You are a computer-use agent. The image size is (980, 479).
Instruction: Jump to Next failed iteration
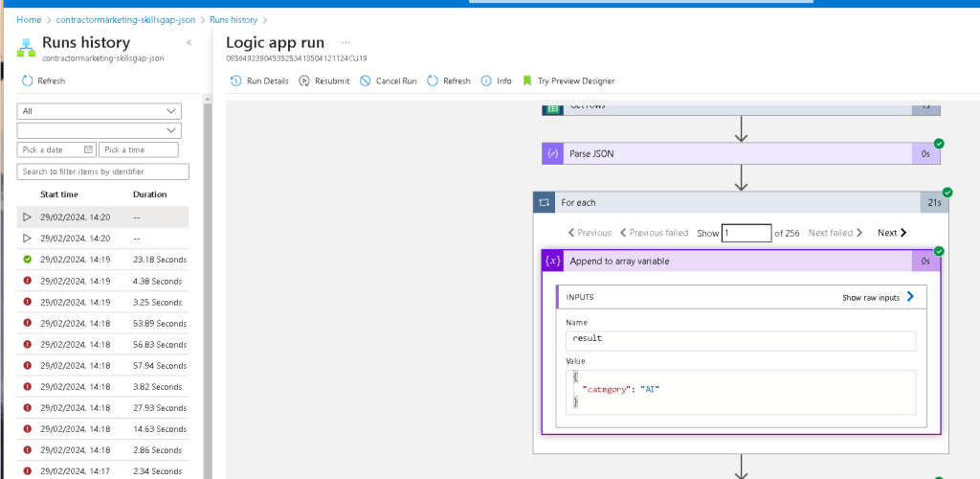pos(835,233)
